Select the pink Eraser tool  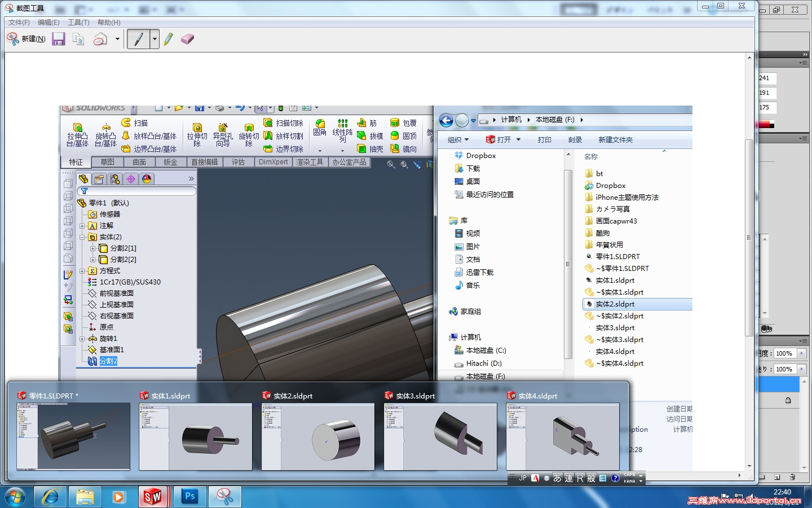(x=187, y=39)
